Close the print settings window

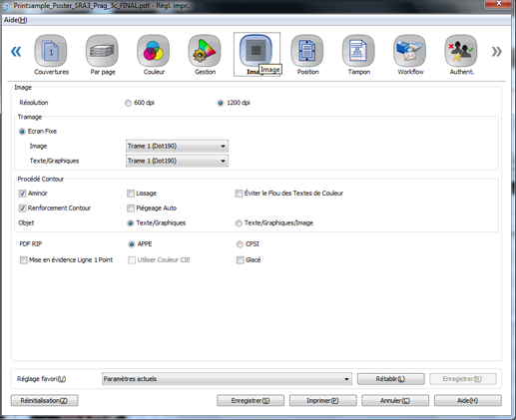498,4
